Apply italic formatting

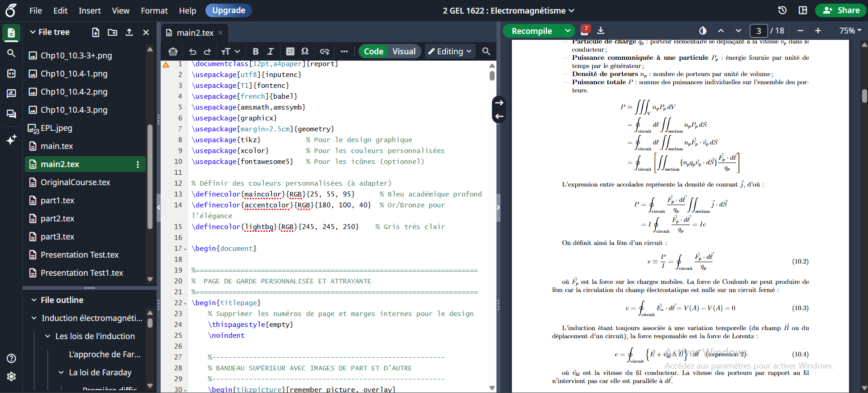(x=270, y=51)
